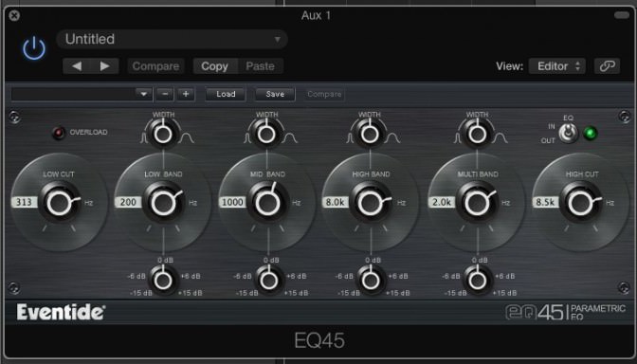Click the Multi Band Width knob

478,134
